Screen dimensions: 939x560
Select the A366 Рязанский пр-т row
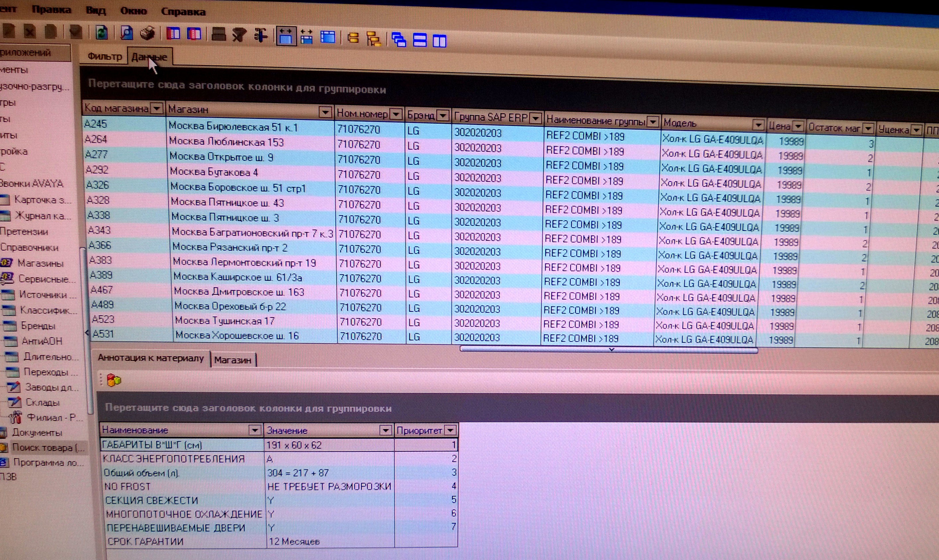pos(230,248)
